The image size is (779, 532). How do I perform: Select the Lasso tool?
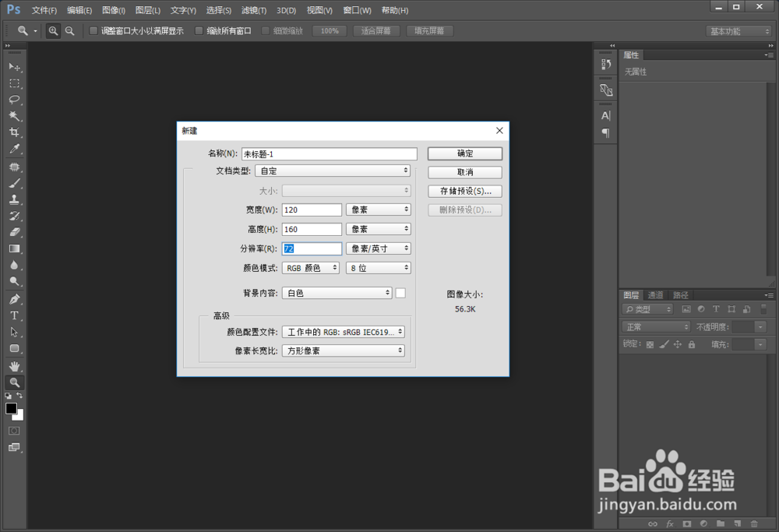click(x=14, y=100)
